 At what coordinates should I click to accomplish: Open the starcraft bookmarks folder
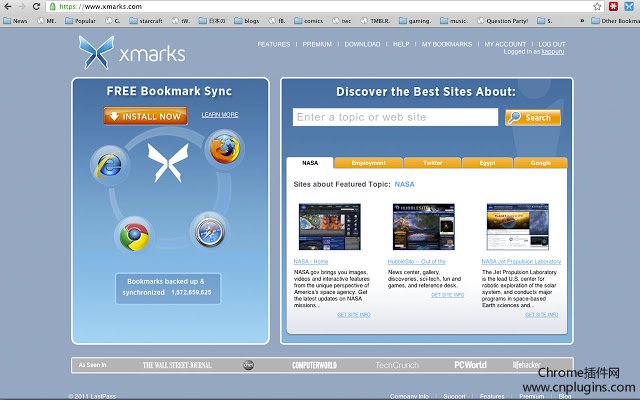146,21
